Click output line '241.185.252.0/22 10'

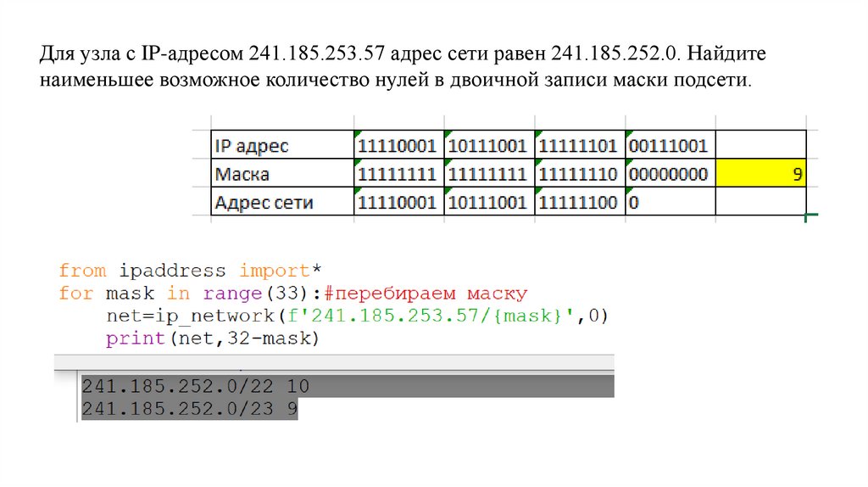(x=196, y=385)
